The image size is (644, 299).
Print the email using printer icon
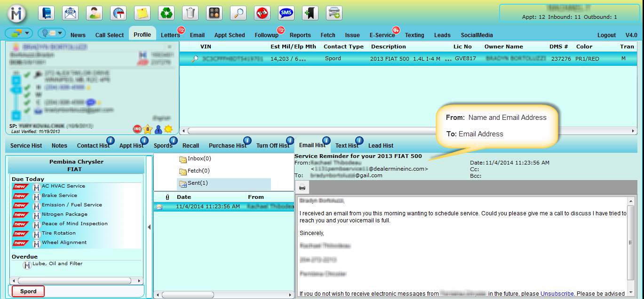coord(302,188)
